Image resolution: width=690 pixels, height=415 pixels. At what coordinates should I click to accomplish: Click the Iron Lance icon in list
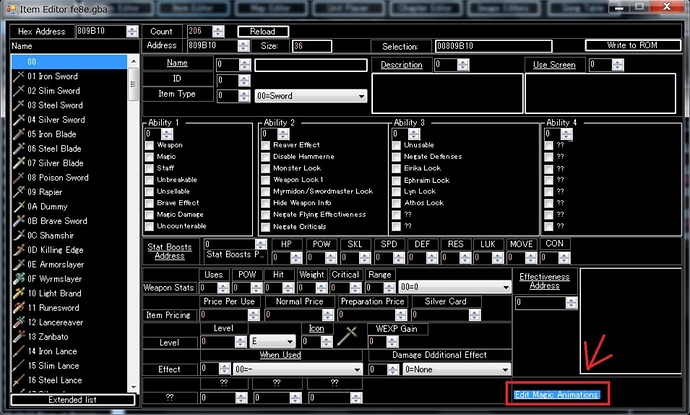point(19,352)
